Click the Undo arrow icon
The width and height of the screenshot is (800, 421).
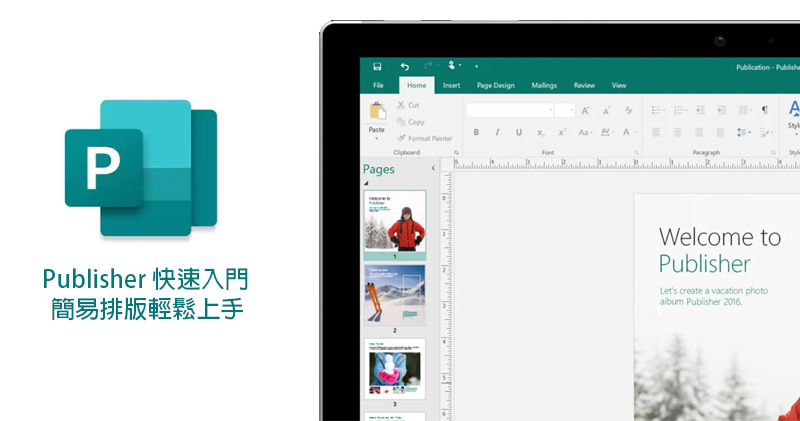point(405,66)
